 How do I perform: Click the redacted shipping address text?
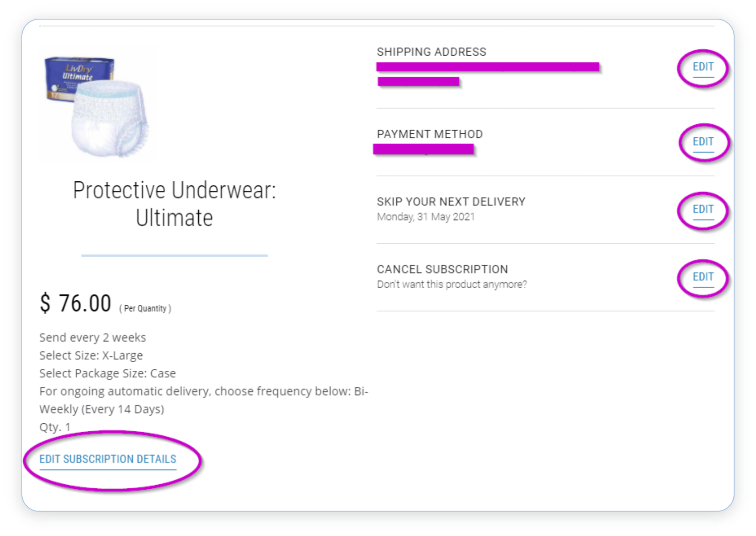[488, 67]
